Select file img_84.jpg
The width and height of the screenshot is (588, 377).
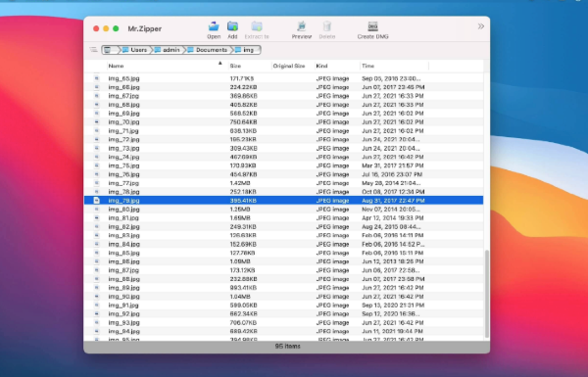283,245
